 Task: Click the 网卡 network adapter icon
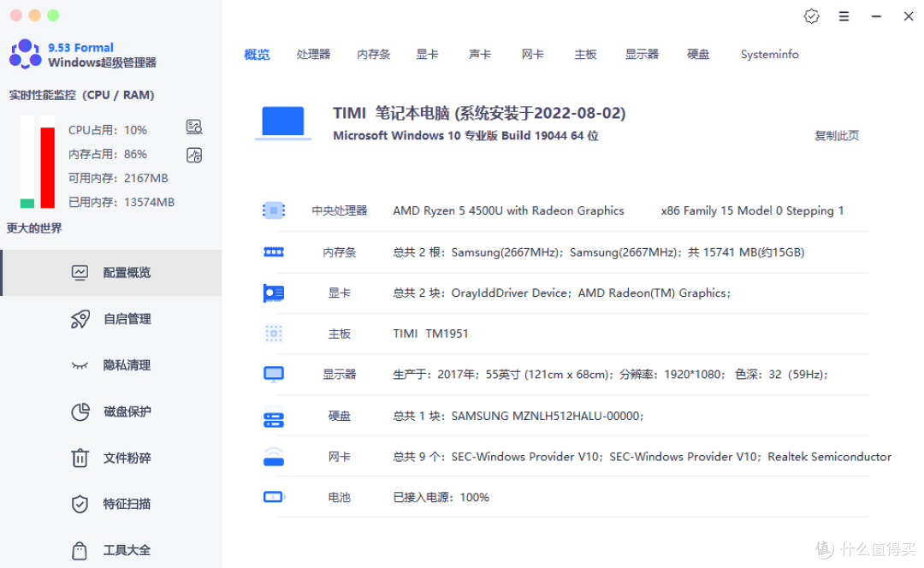coord(274,457)
